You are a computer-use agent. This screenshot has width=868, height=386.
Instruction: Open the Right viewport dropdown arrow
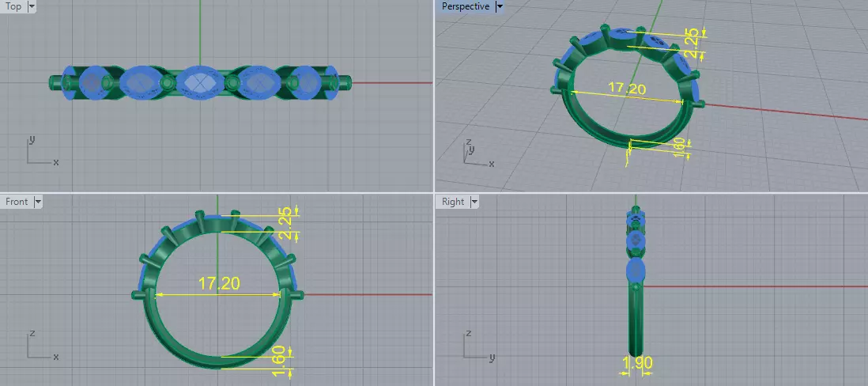(x=474, y=202)
